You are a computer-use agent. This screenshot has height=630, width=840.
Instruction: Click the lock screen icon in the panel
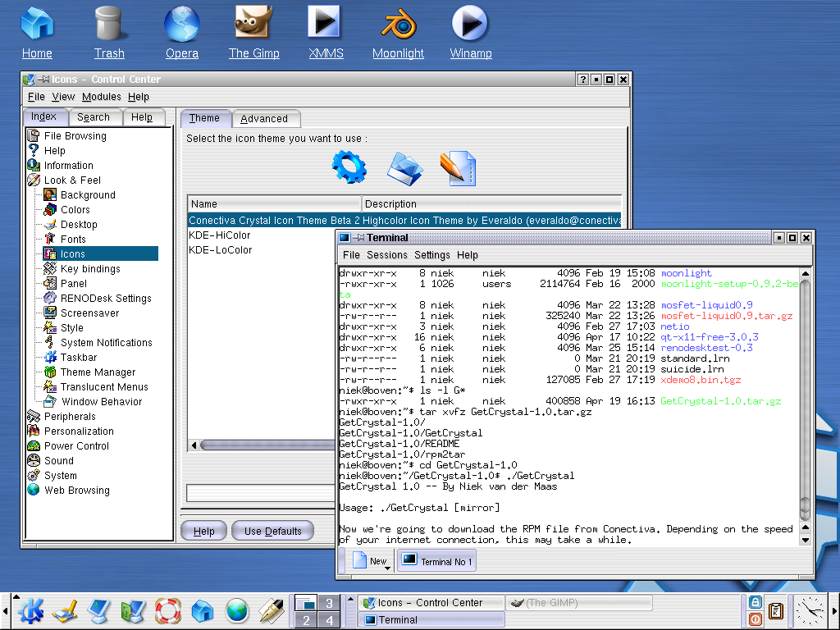coord(755,602)
